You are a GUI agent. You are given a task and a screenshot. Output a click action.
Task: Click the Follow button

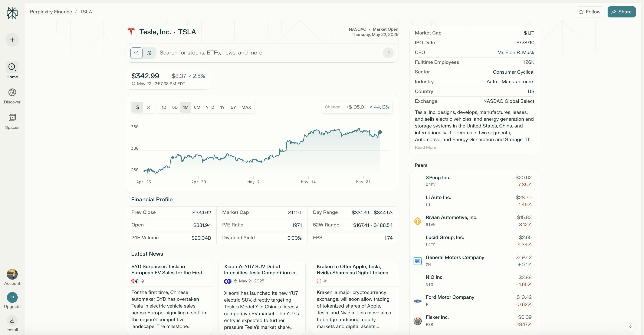(589, 12)
